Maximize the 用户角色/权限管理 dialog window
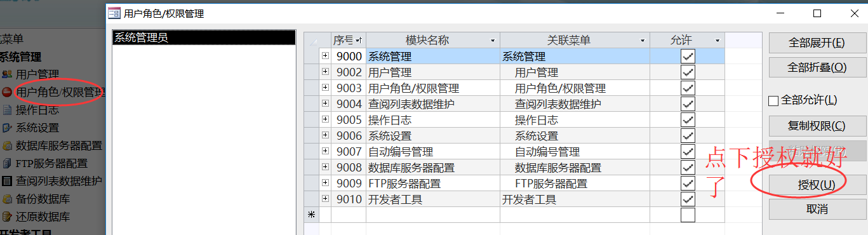Image resolution: width=868 pixels, height=235 pixels. [817, 13]
